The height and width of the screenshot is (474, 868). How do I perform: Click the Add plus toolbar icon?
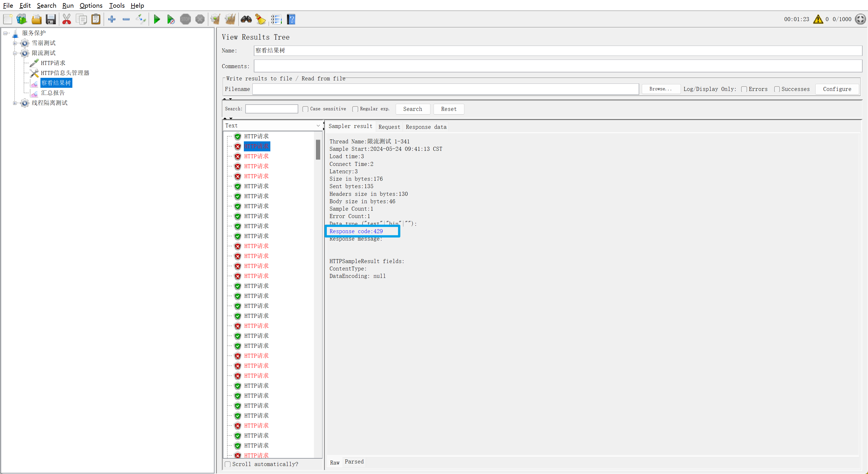(x=112, y=19)
